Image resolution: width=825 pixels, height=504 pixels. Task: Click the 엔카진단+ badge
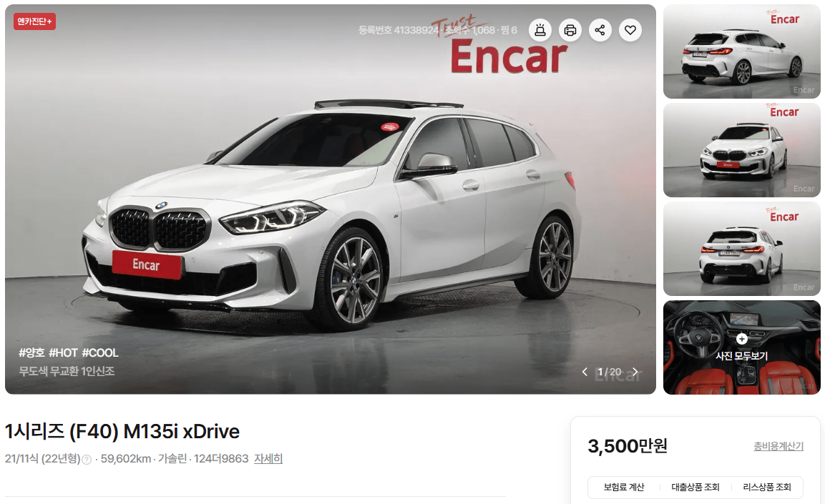[35, 21]
